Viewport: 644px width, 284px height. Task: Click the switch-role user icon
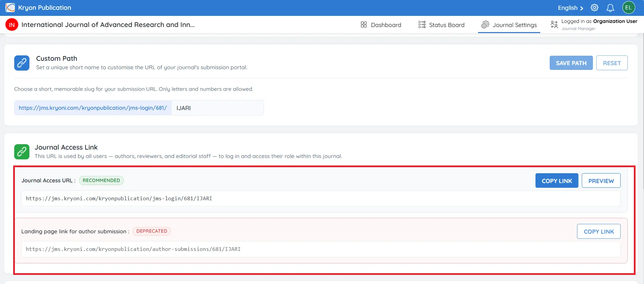(x=554, y=24)
